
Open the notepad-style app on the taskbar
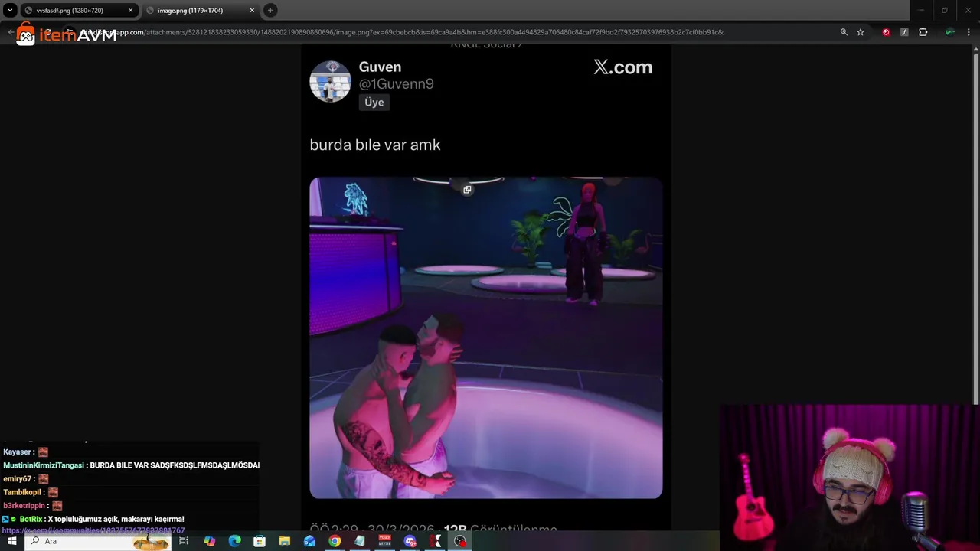(360, 541)
